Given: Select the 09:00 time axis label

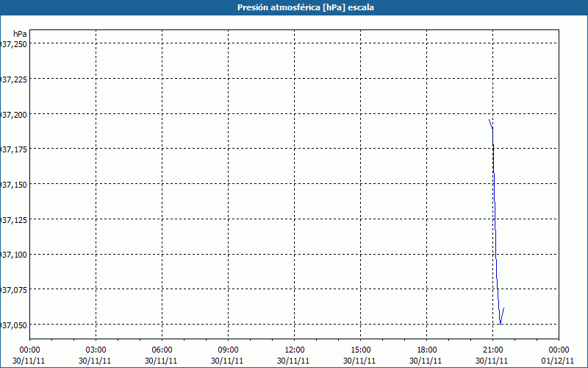Looking at the screenshot, I should 228,350.
